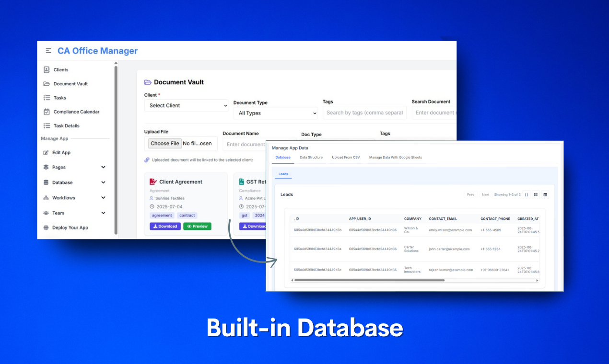Click Next to view more leads
The width and height of the screenshot is (609, 364).
click(x=485, y=194)
